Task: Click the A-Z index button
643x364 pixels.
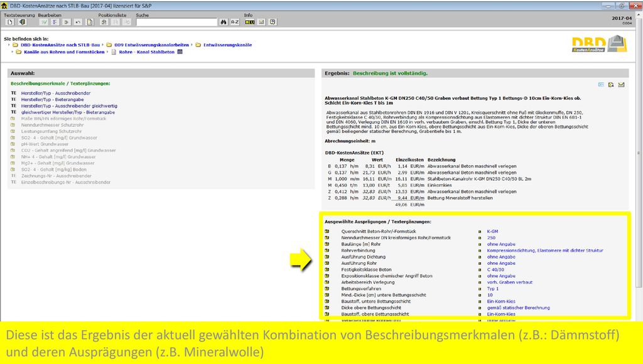Action: pyautogui.click(x=235, y=22)
